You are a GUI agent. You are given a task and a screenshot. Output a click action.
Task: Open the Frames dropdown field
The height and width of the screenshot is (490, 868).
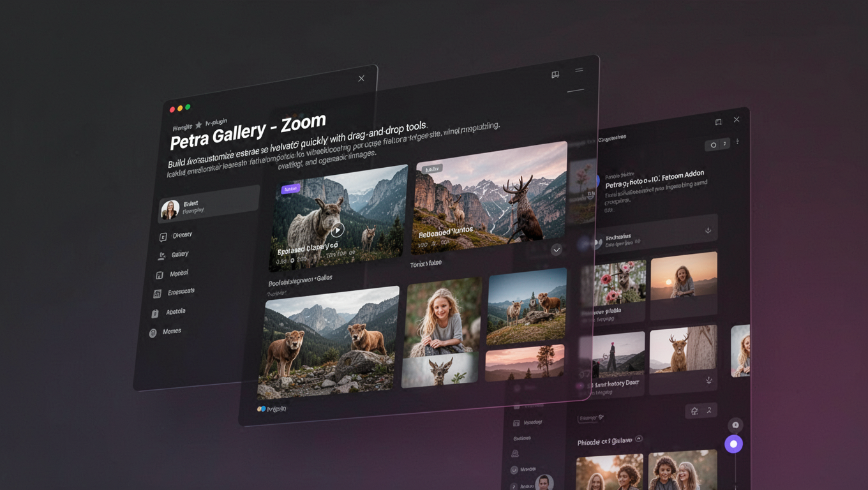590,418
